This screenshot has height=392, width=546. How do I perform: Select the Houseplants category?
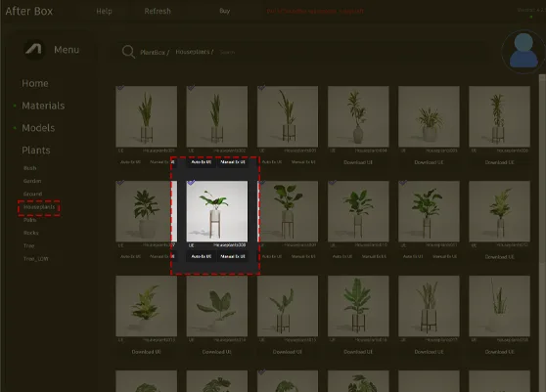coord(39,207)
